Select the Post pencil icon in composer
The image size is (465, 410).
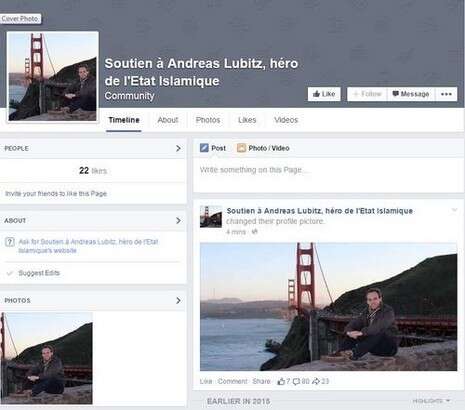pyautogui.click(x=204, y=148)
